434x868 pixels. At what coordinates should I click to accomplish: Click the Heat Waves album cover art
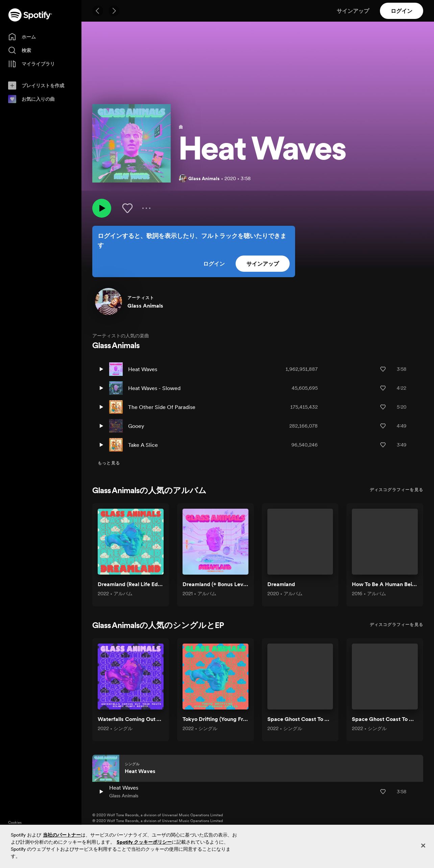pos(131,143)
